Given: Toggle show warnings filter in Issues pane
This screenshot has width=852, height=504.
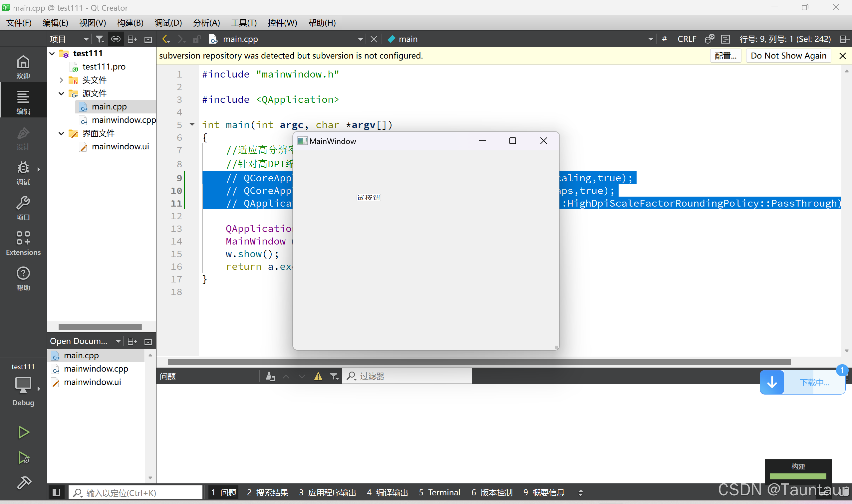Looking at the screenshot, I should [x=318, y=376].
